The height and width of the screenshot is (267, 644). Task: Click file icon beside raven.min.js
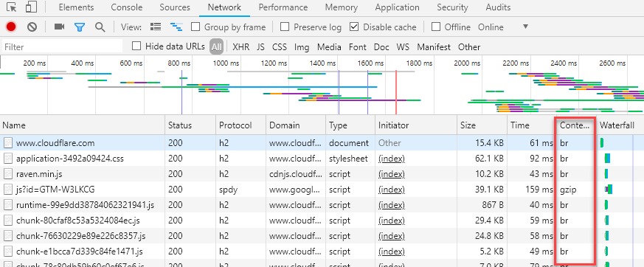[x=8, y=174]
